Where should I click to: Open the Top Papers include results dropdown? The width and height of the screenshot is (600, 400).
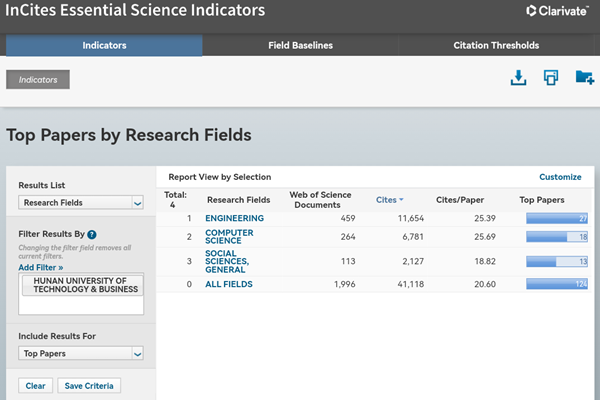pos(81,353)
